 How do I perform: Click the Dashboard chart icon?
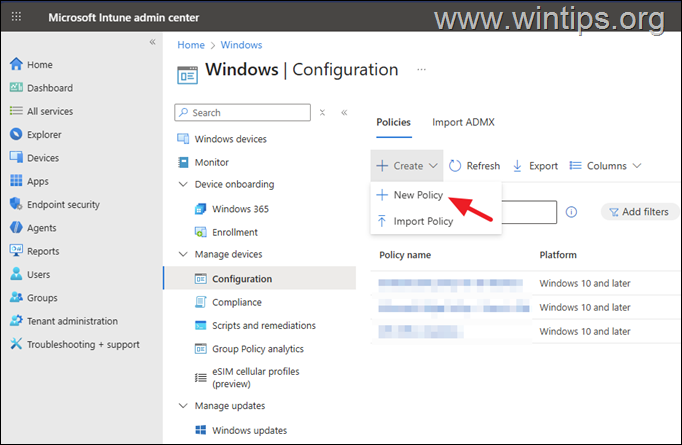point(16,87)
